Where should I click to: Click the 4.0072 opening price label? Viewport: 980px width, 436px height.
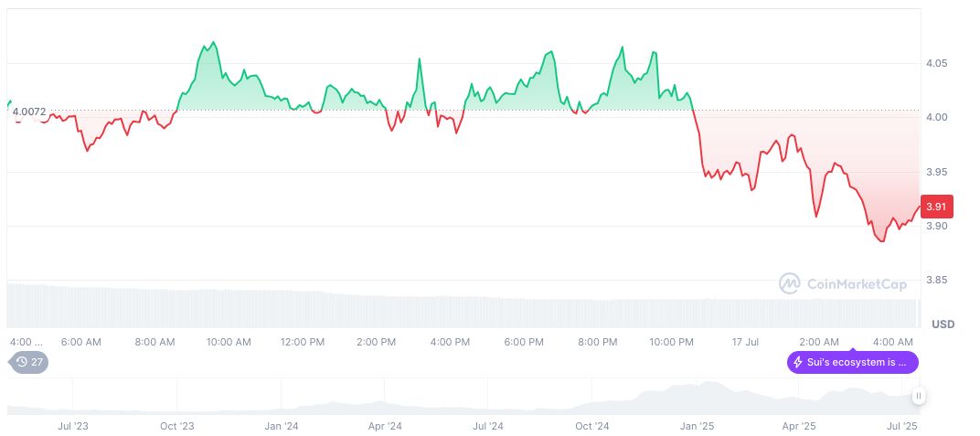point(28,111)
